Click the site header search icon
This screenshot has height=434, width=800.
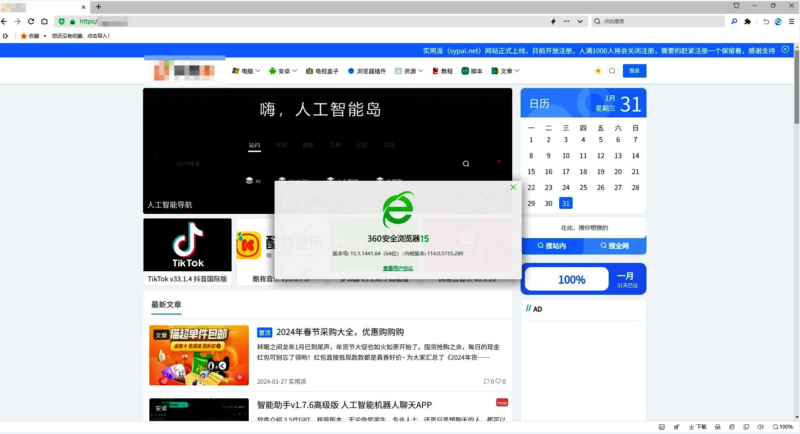pos(612,71)
